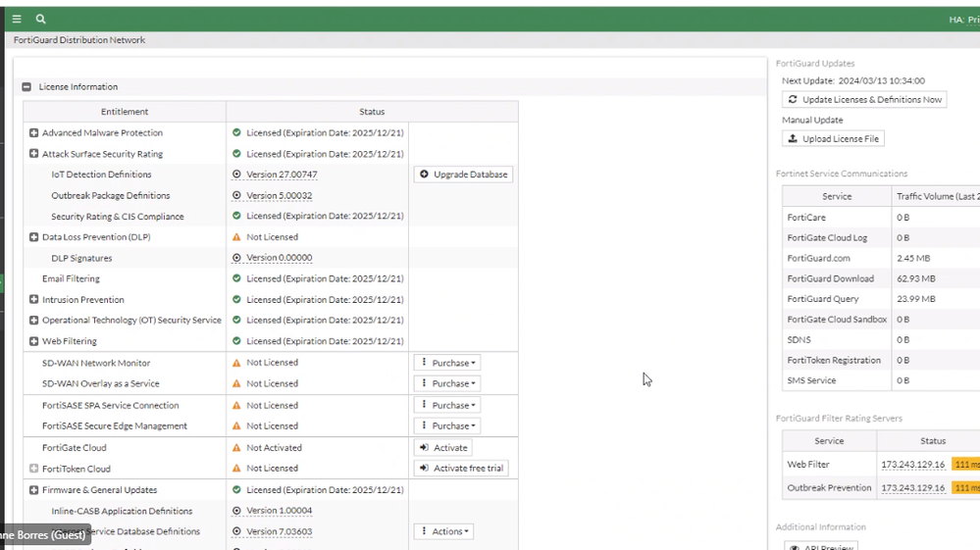The width and height of the screenshot is (980, 550).
Task: Open the hamburger navigation menu
Action: tap(17, 19)
